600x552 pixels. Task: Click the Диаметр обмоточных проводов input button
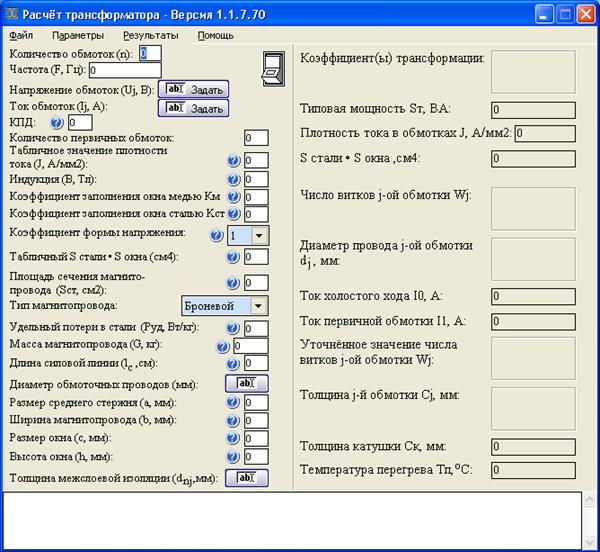[x=246, y=384]
